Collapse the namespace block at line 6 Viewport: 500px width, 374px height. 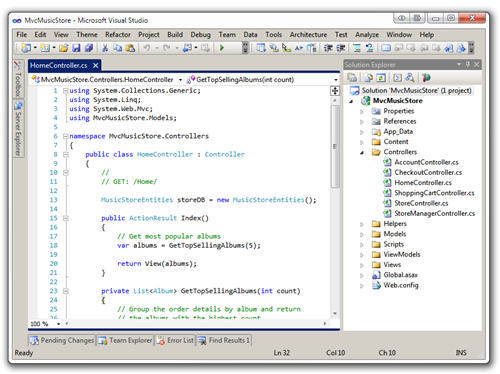66,136
